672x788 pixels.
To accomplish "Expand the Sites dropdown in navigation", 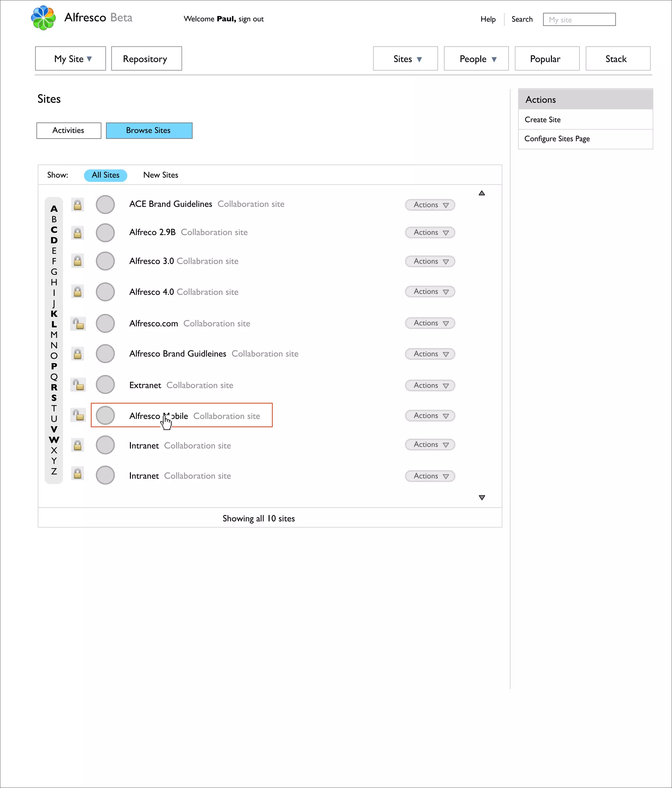I will [x=405, y=58].
